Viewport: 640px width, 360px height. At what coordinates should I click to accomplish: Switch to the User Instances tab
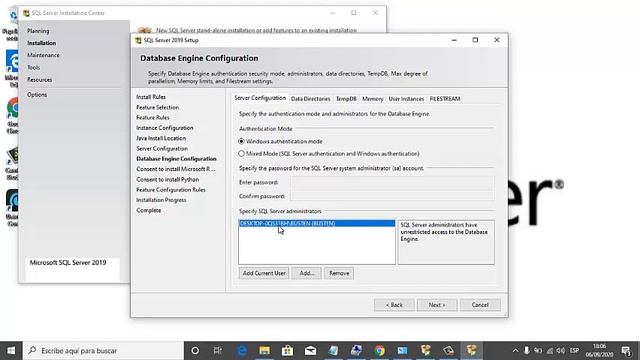click(406, 99)
